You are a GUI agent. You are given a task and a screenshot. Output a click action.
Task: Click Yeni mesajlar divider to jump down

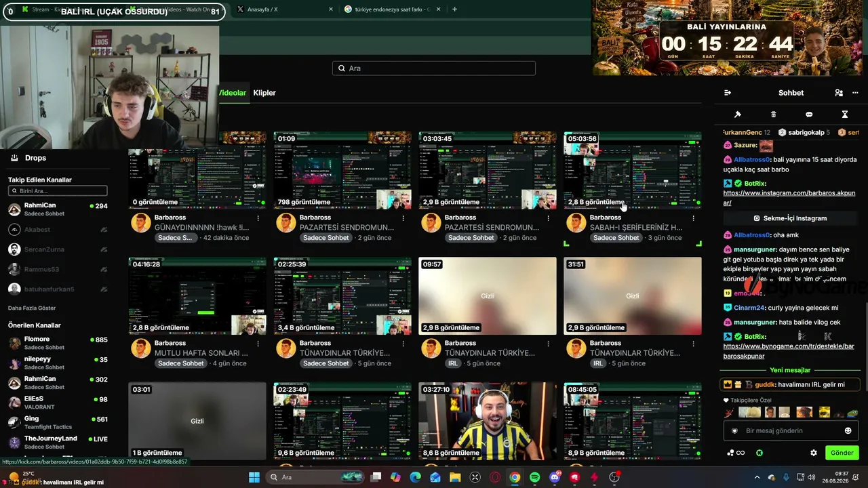point(790,370)
